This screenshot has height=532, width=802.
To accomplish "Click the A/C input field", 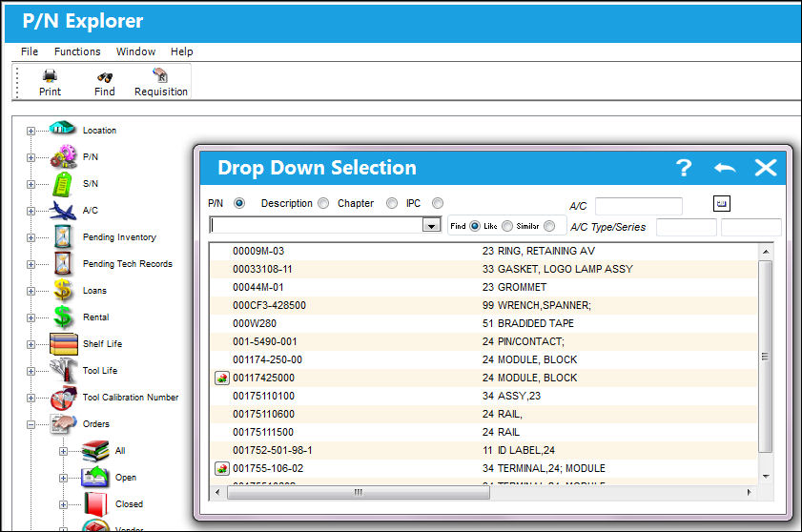I will click(x=638, y=206).
